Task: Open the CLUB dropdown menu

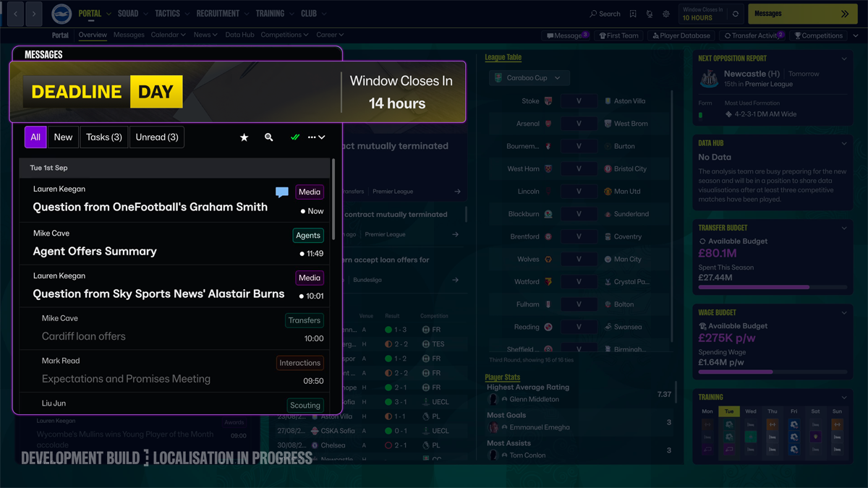Action: [314, 14]
